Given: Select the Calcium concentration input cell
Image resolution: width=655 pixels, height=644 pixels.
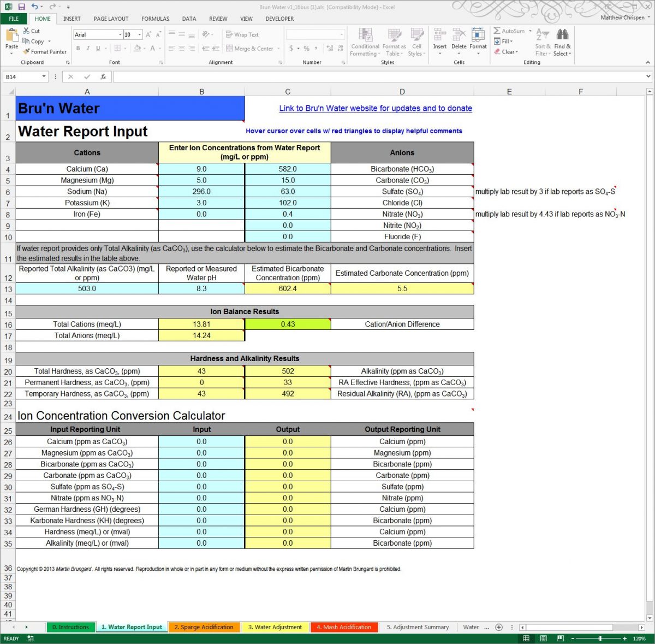Looking at the screenshot, I should pyautogui.click(x=201, y=169).
